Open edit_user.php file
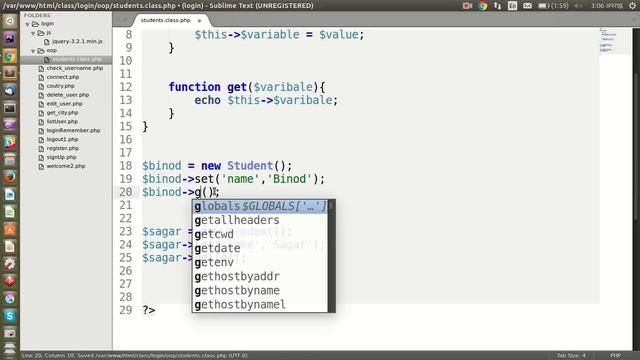Image resolution: width=640 pixels, height=360 pixels. coord(64,104)
